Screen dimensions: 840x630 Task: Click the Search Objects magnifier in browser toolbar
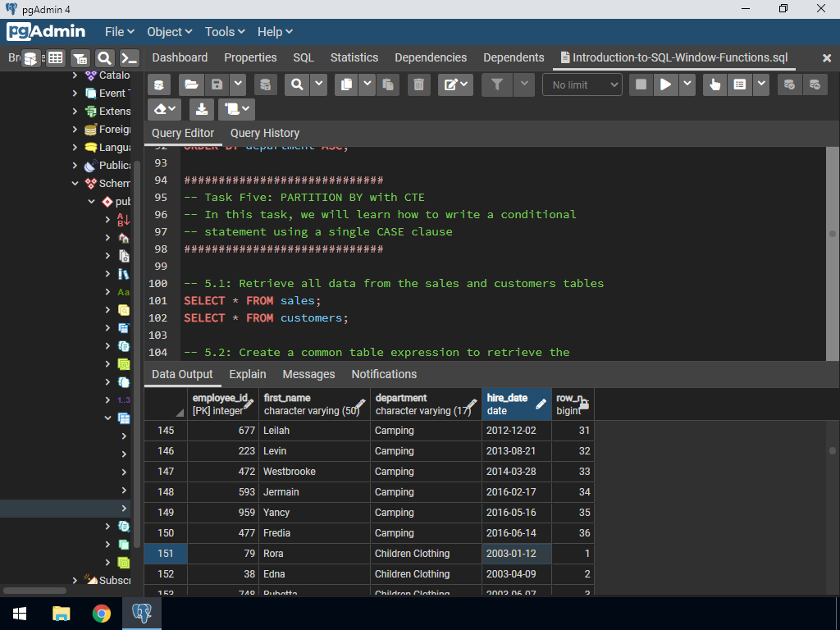pyautogui.click(x=104, y=58)
